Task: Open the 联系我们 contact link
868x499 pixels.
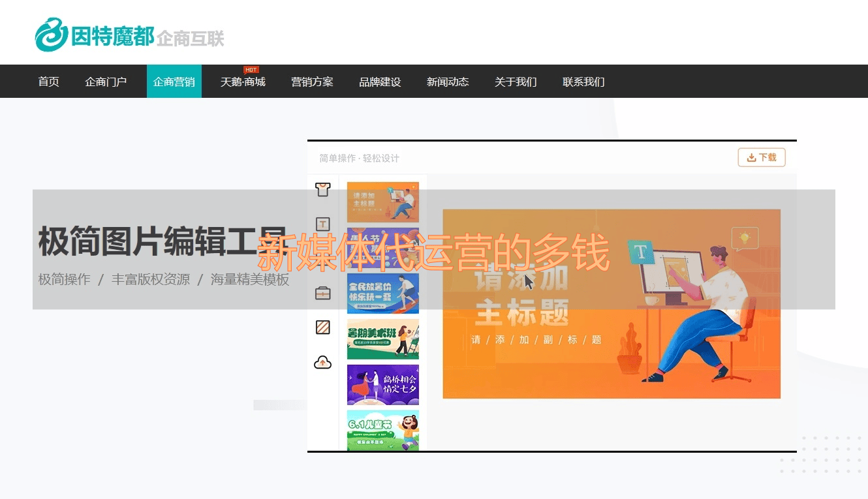Action: 583,82
